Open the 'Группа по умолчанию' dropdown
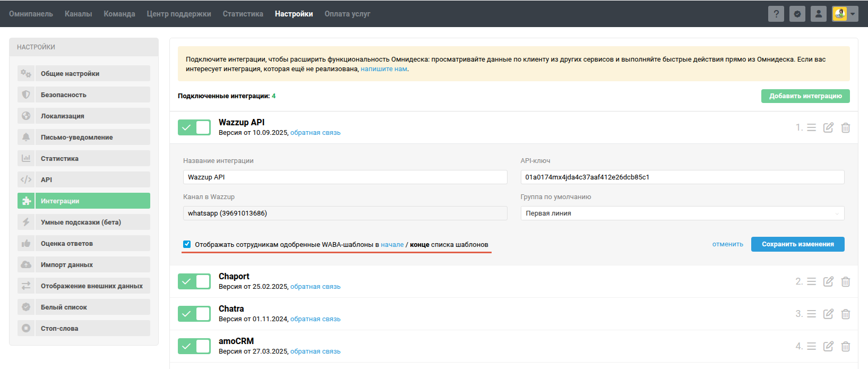The image size is (868, 369). tap(682, 213)
